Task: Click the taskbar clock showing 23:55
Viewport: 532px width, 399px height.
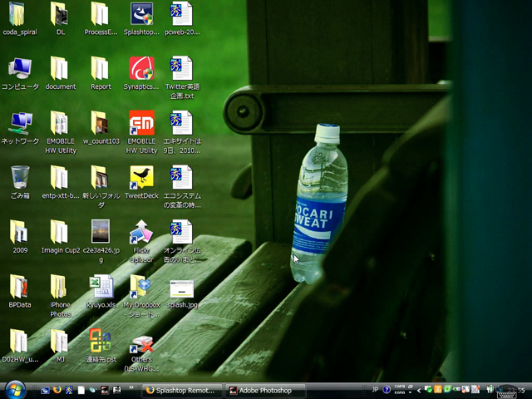Action: click(x=516, y=391)
